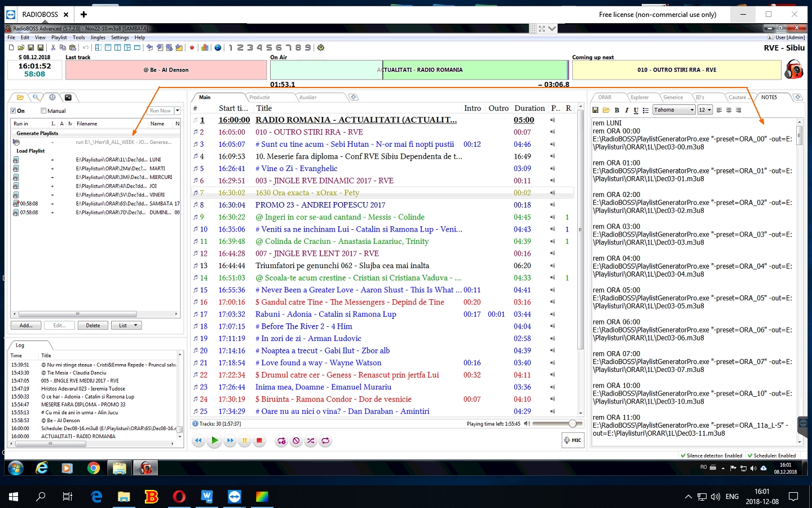Open Windows Start menu on outer taskbar
The image size is (812, 508).
point(14,497)
